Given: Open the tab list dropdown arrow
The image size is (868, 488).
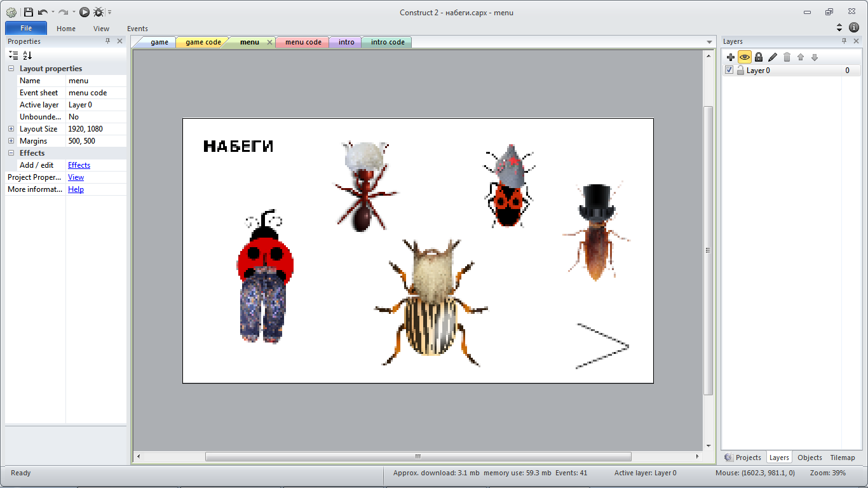Looking at the screenshot, I should (710, 43).
